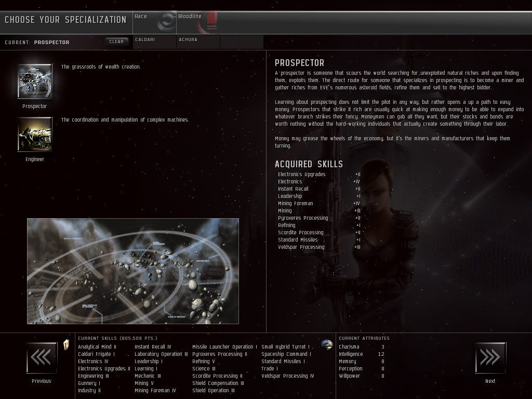Click 'Analytical Mind II' in Current Skills
Viewport: 532px width, 399px height.
click(97, 347)
